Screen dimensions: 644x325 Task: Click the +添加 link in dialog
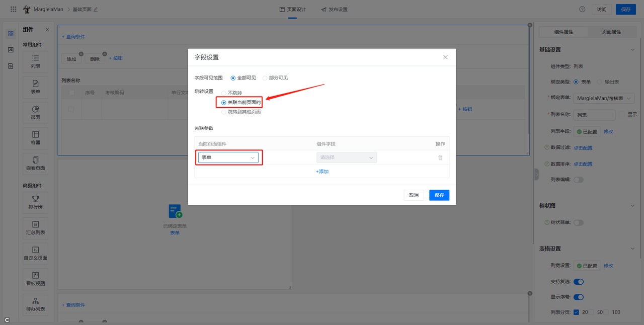(x=322, y=172)
